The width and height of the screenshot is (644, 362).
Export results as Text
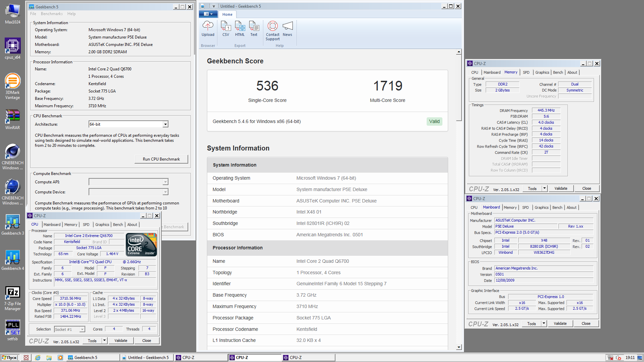point(254,29)
